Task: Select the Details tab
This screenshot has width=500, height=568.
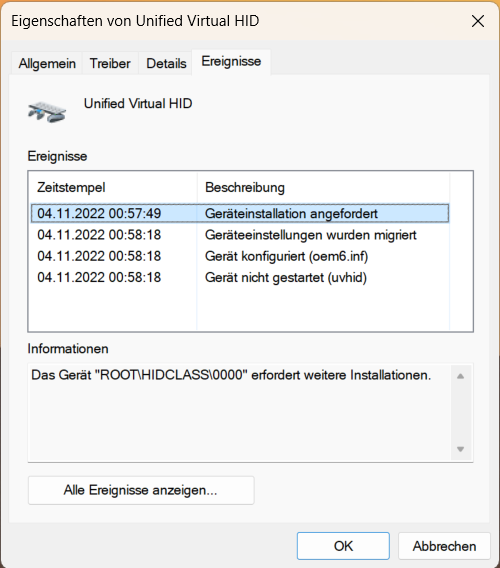Action: 166,63
